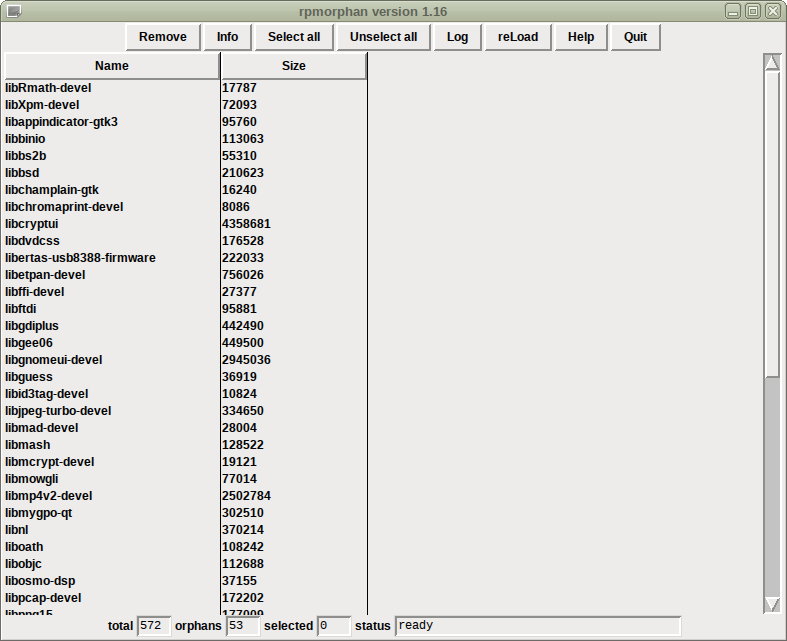Select libertas-usb8388-firmware in the list
The image size is (787, 641).
coord(186,258)
